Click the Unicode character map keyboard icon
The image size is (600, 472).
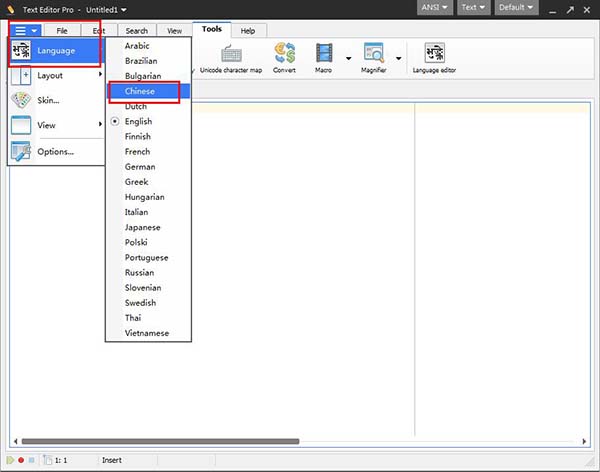click(x=231, y=54)
